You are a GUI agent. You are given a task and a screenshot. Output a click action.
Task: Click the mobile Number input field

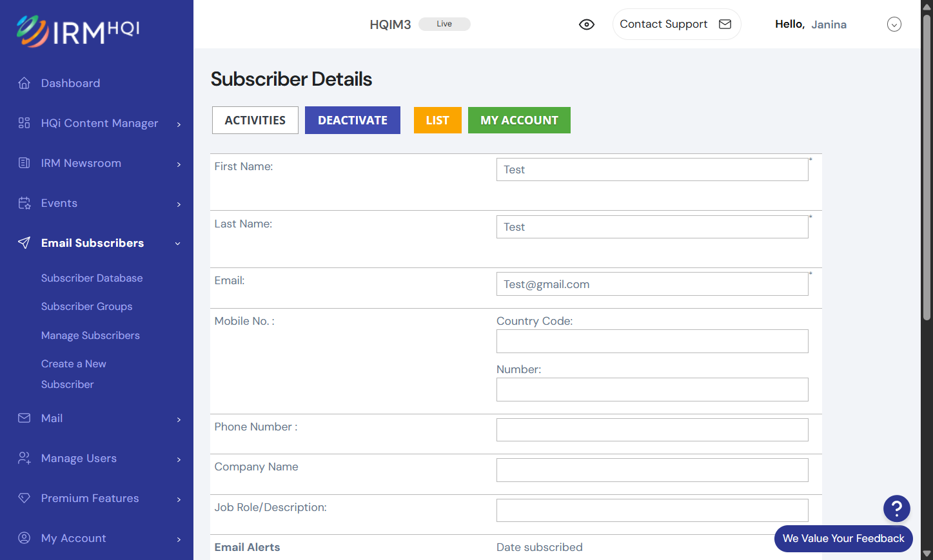pyautogui.click(x=653, y=390)
